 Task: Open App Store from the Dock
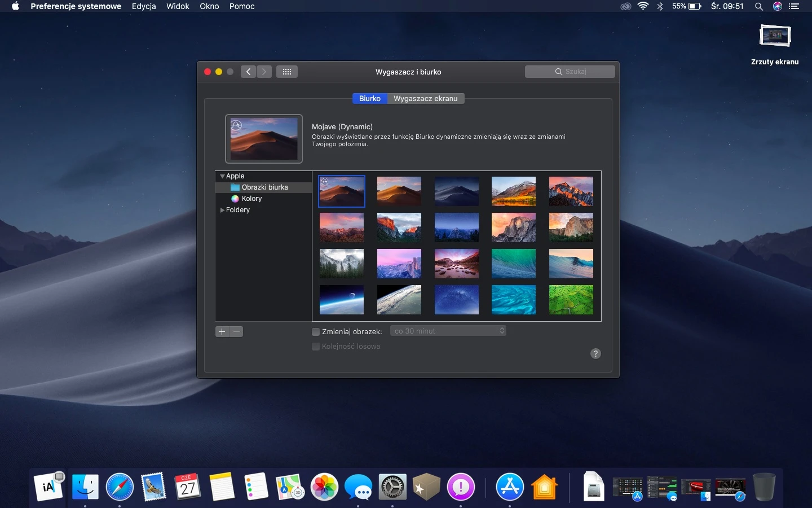(510, 487)
